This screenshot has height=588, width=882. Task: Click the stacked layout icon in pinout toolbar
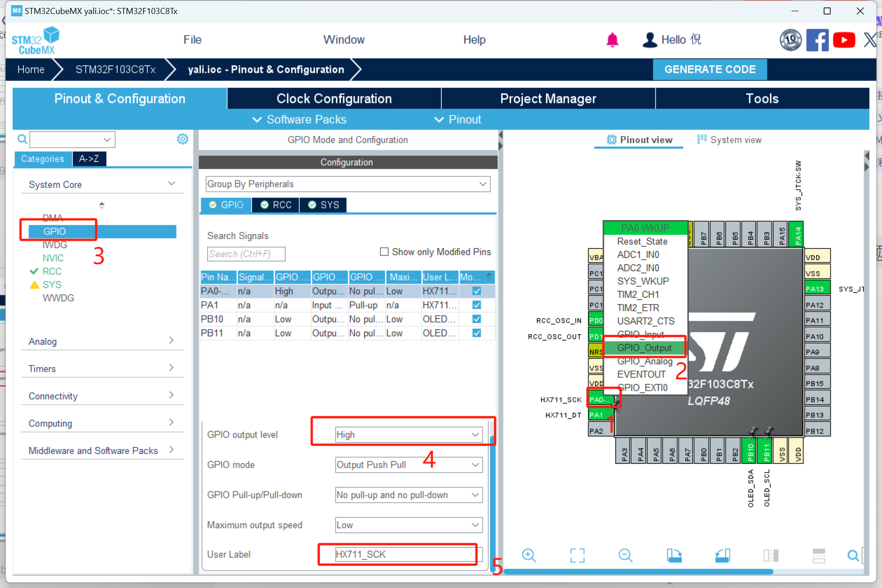[819, 555]
